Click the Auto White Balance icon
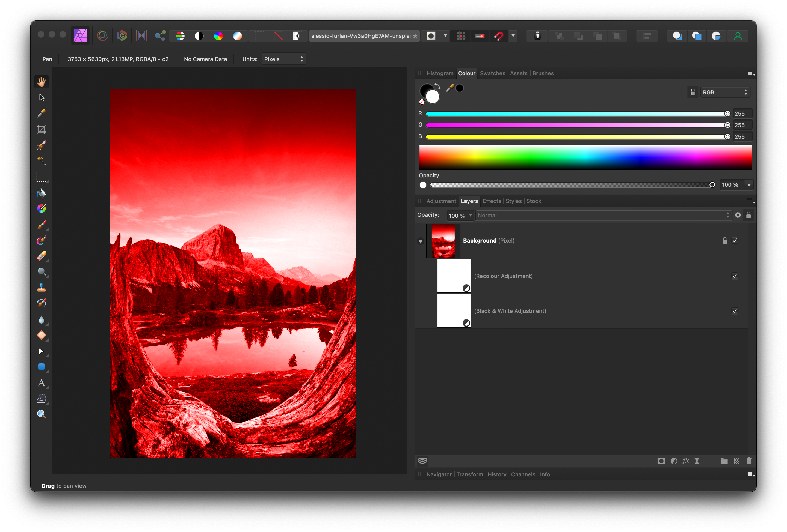The height and width of the screenshot is (532, 787). (x=238, y=36)
